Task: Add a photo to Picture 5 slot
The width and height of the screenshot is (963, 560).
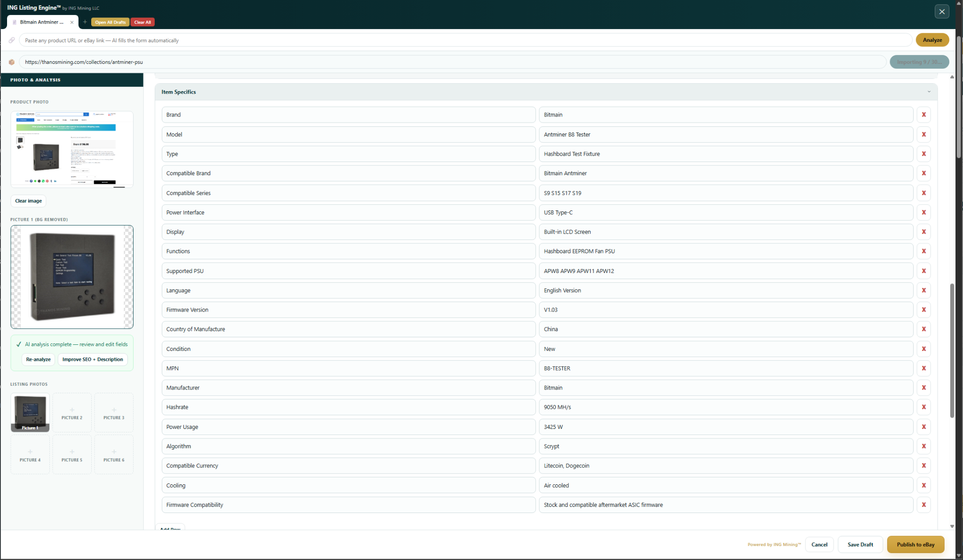Action: click(x=72, y=455)
